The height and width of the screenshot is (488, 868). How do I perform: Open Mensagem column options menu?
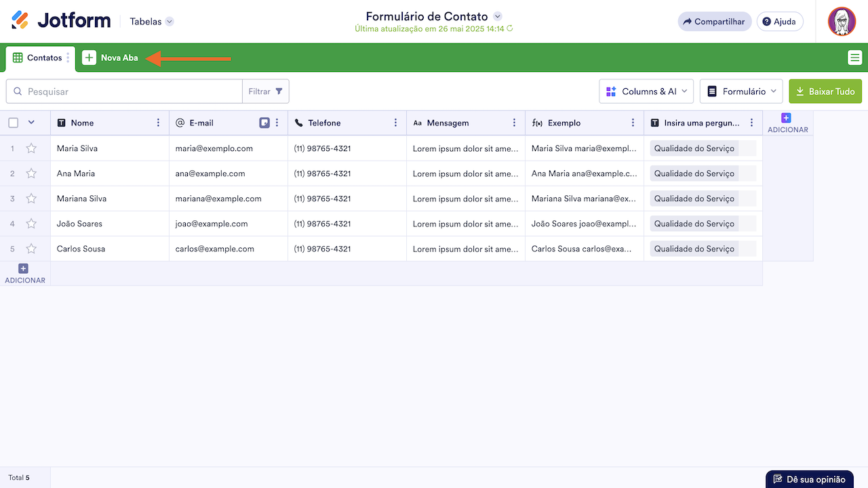tap(515, 123)
